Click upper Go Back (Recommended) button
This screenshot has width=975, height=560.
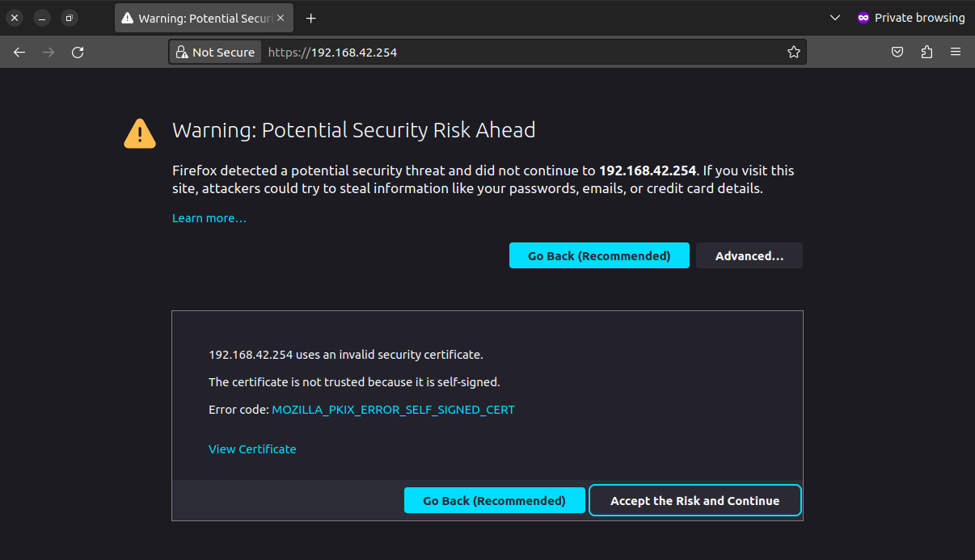pyautogui.click(x=599, y=255)
